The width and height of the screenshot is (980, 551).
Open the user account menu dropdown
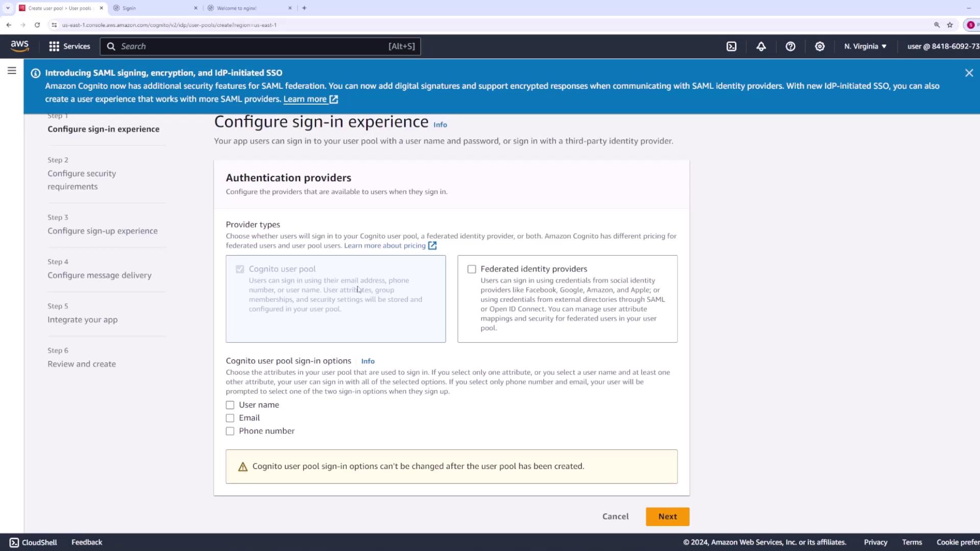[x=942, y=46]
